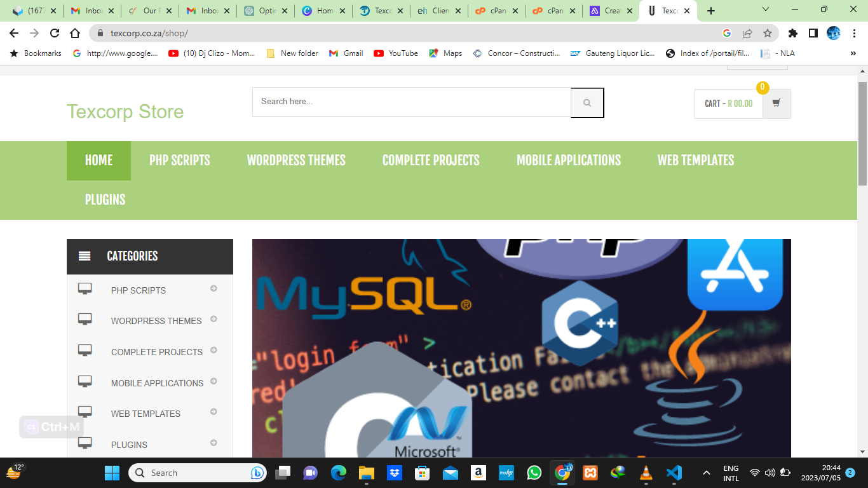The height and width of the screenshot is (488, 868).
Task: Select the Complete Projects menu item
Action: click(431, 161)
